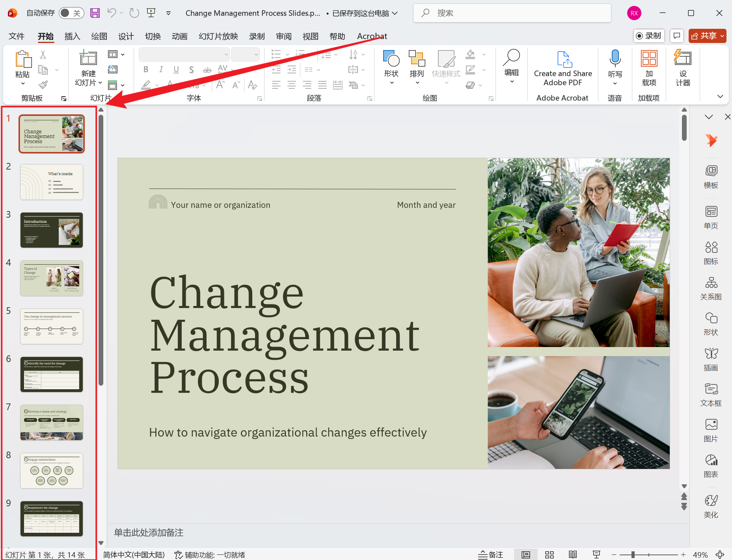Screen dimensions: 732x560
Task: Switch to slide sorter view icon
Action: click(x=549, y=554)
